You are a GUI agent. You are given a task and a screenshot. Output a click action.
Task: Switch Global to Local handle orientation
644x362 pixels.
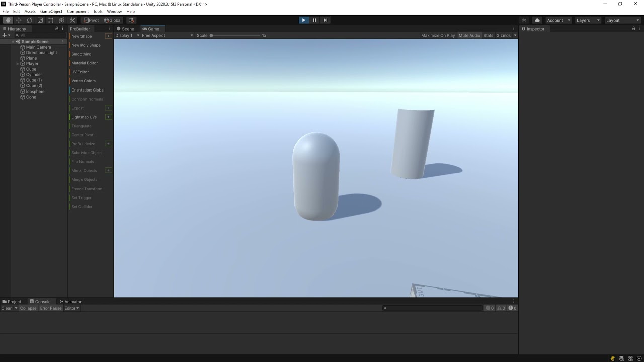pos(112,20)
